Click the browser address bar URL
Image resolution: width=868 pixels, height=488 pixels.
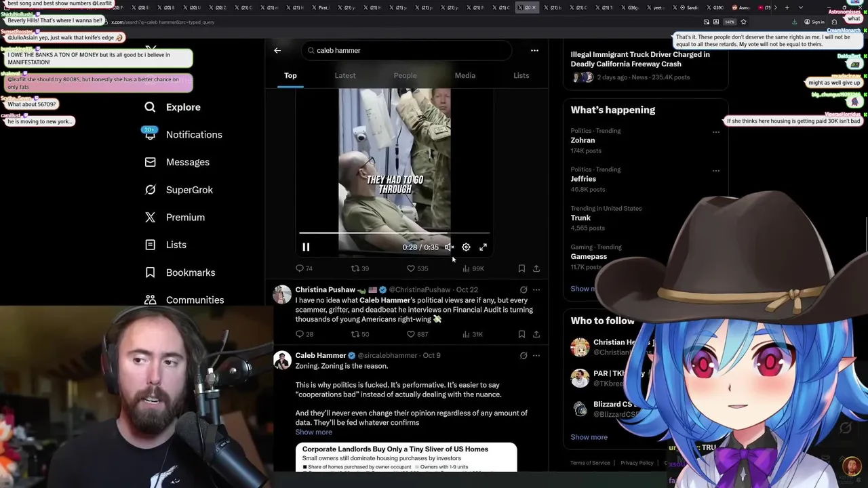pyautogui.click(x=163, y=22)
